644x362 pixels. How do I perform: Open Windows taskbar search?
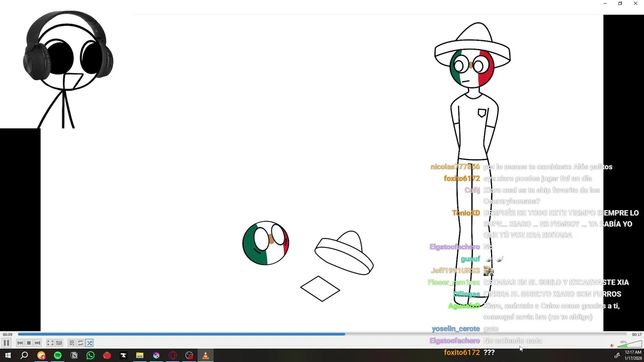[24, 355]
